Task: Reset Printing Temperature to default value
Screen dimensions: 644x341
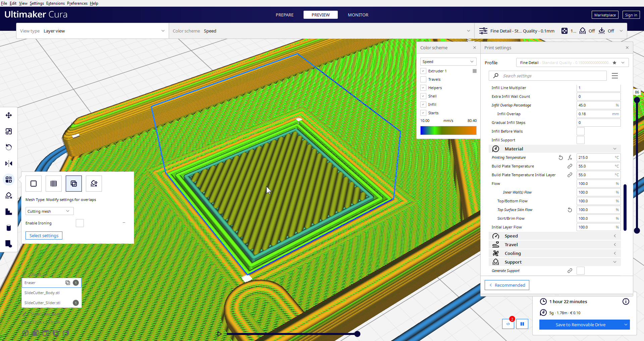Action: tap(561, 157)
